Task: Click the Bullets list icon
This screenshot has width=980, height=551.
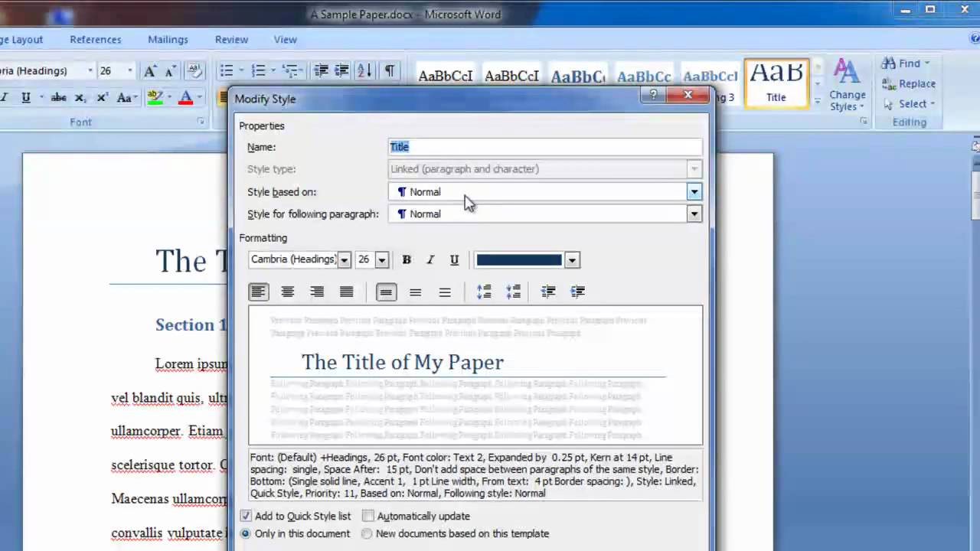Action: [226, 70]
